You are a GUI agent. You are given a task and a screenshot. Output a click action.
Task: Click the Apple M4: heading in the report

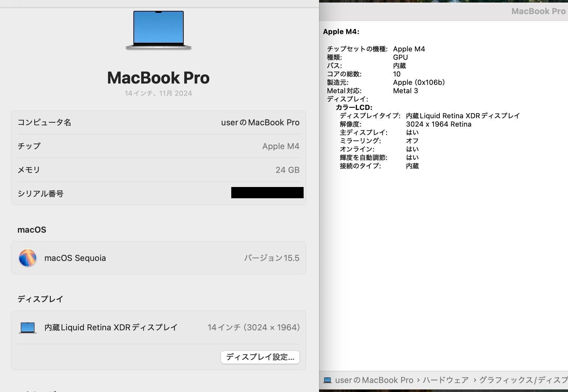coord(341,31)
